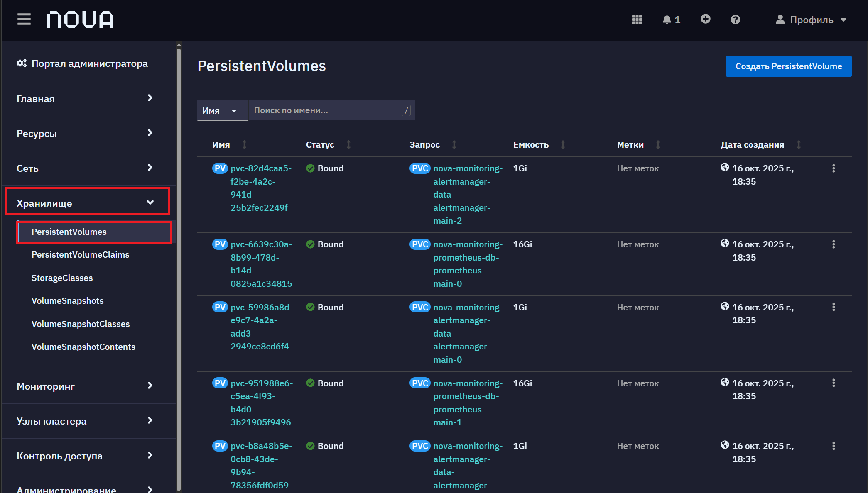Screen dimensions: 868x493
Task: Sort by Дата создания column
Action: [760, 145]
